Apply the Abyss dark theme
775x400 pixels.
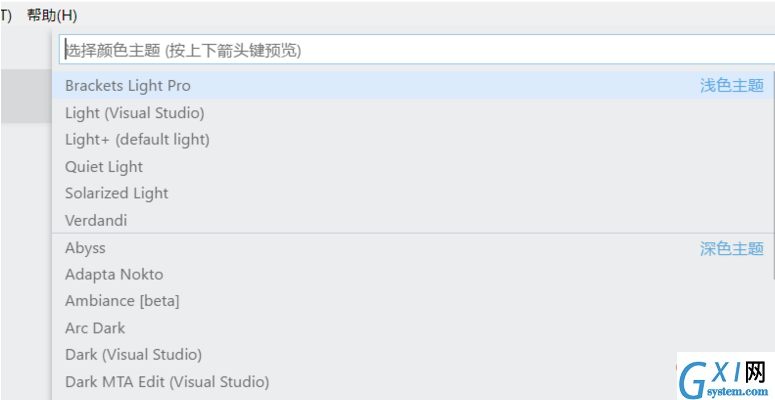[x=85, y=248]
